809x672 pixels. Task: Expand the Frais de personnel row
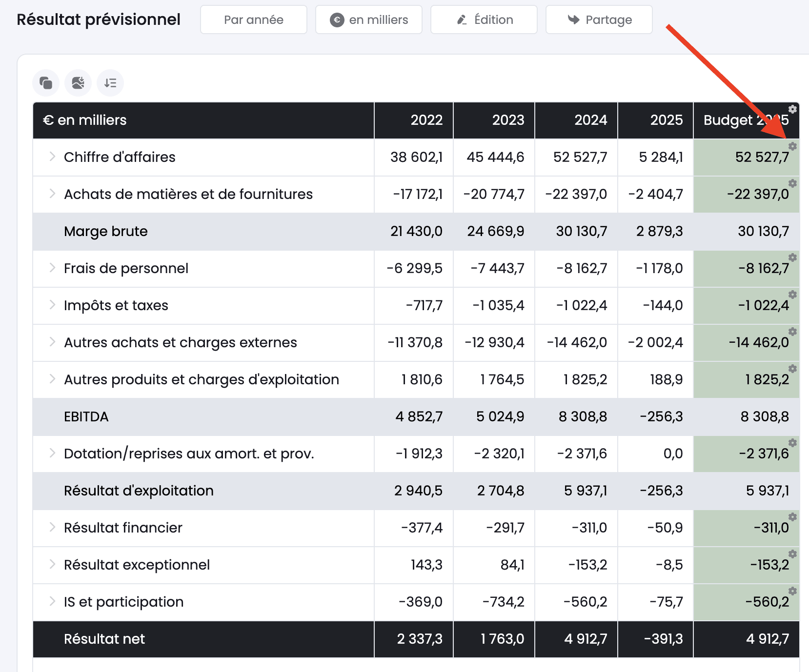click(52, 268)
